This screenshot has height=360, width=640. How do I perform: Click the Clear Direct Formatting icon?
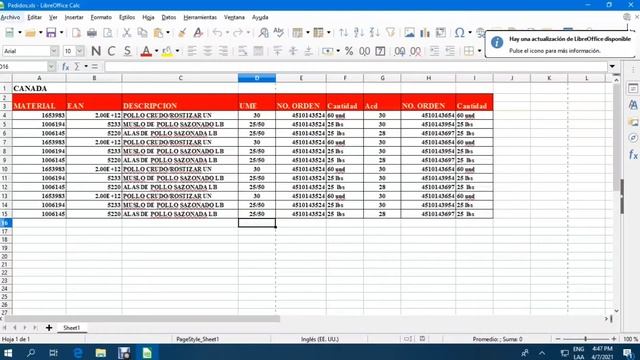tap(198, 33)
